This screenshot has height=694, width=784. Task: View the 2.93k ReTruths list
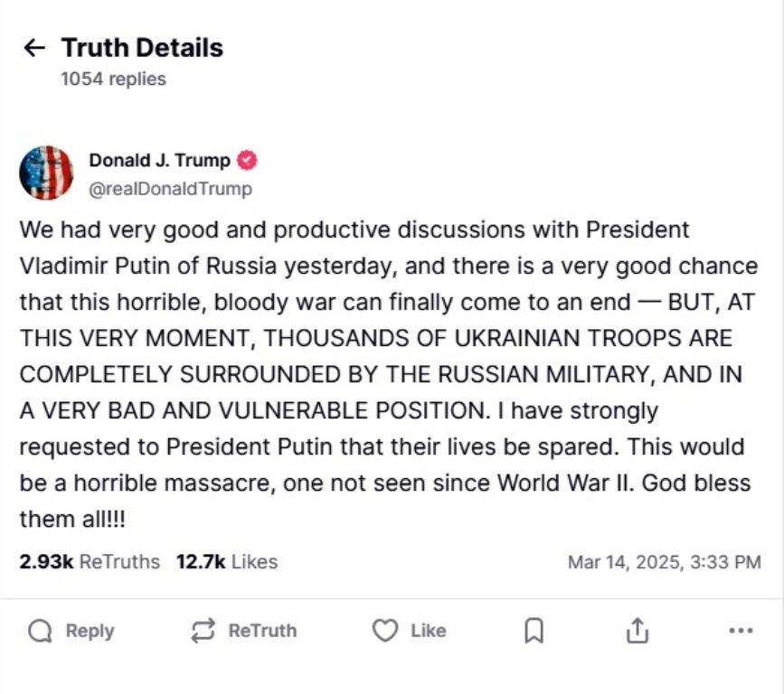point(90,562)
